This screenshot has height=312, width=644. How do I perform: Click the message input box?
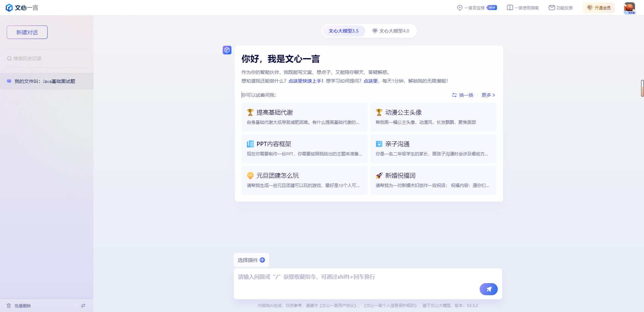pyautogui.click(x=368, y=283)
